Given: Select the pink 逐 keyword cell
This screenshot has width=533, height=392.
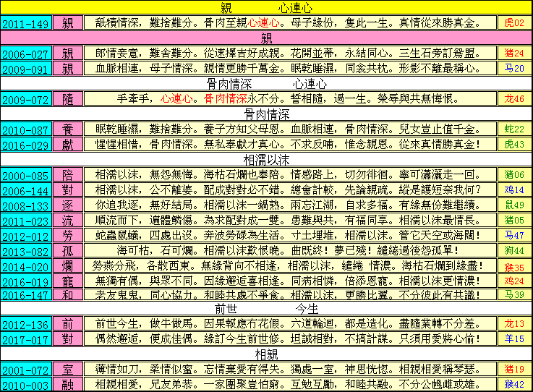Looking at the screenshot, I should click(68, 205).
